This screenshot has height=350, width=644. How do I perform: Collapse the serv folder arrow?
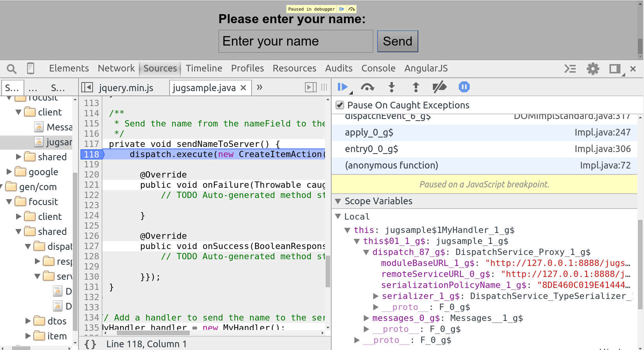[x=37, y=277]
